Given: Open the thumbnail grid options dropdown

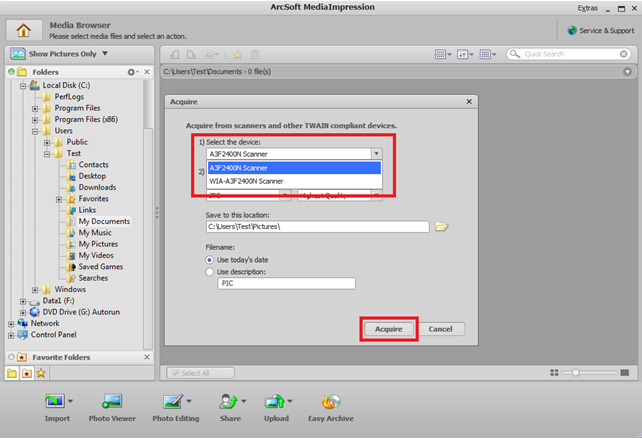Looking at the screenshot, I should 487,54.
